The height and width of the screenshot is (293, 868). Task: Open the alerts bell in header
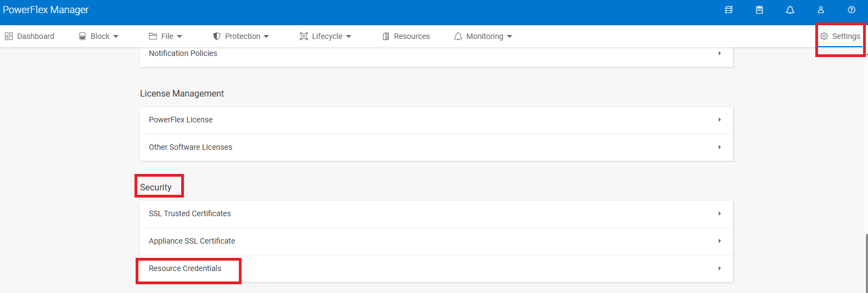(790, 10)
